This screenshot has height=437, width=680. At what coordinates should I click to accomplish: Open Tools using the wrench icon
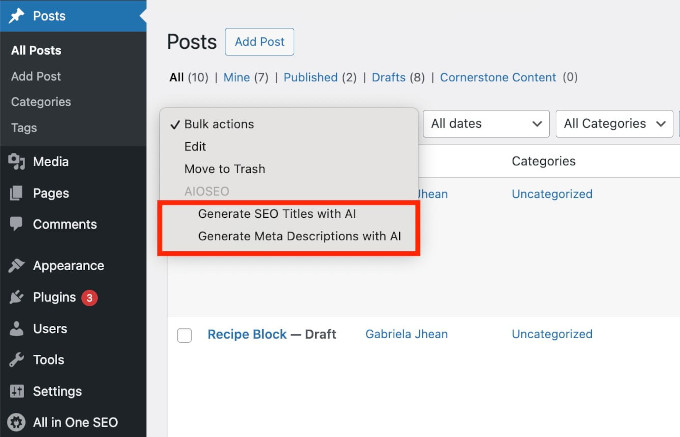click(16, 360)
